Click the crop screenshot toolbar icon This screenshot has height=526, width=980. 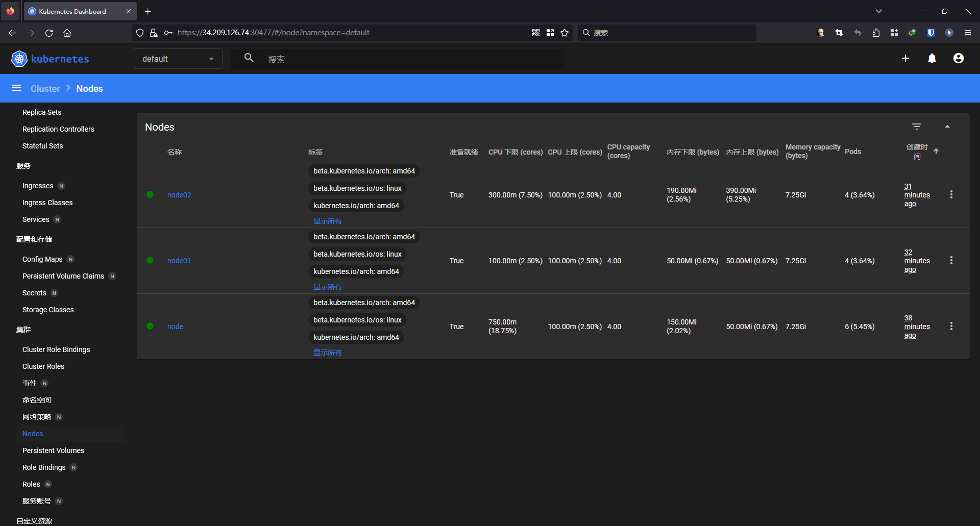pyautogui.click(x=839, y=33)
